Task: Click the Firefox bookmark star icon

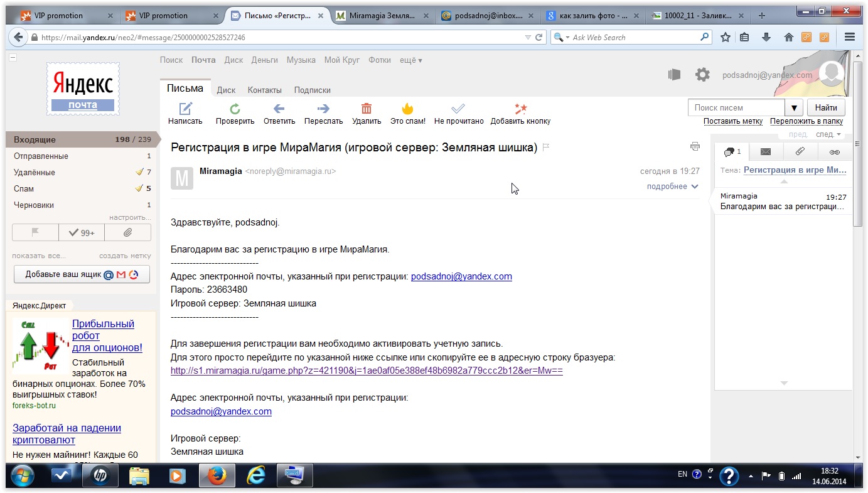Action: coord(726,37)
